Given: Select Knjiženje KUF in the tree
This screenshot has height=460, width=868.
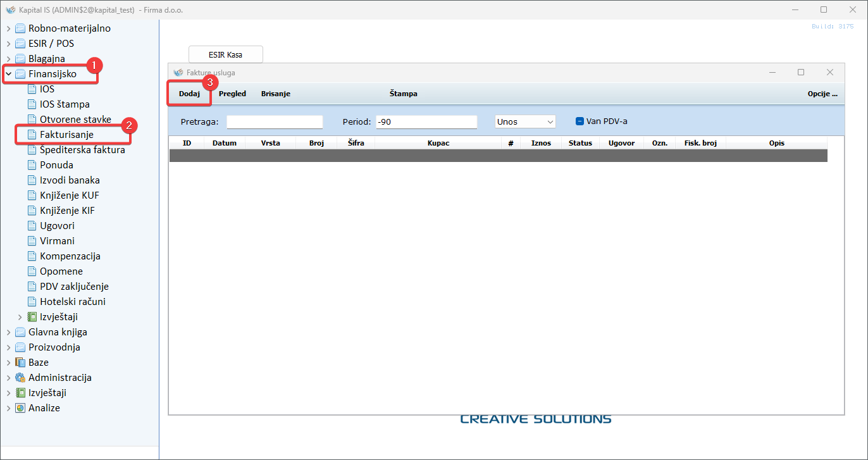Looking at the screenshot, I should [69, 196].
